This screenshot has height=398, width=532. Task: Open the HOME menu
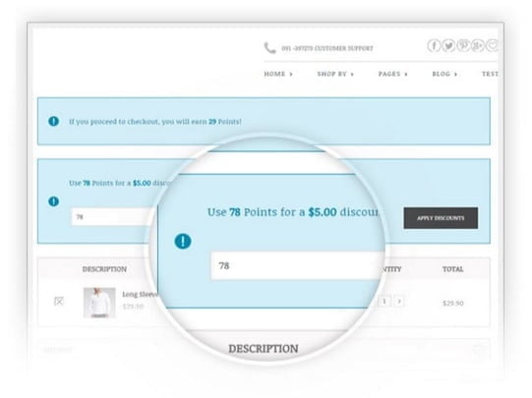pos(278,74)
